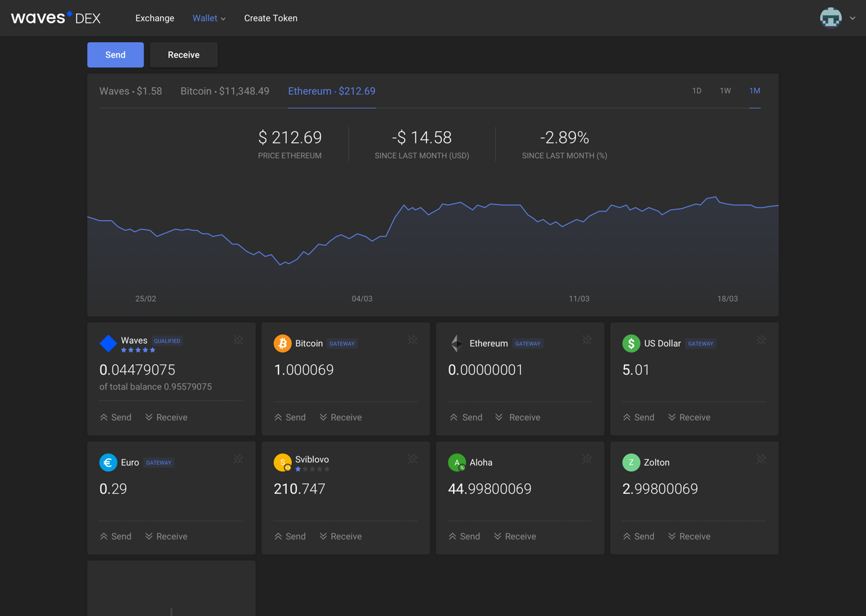Send from the Euro card
The width and height of the screenshot is (866, 616).
pyautogui.click(x=115, y=536)
